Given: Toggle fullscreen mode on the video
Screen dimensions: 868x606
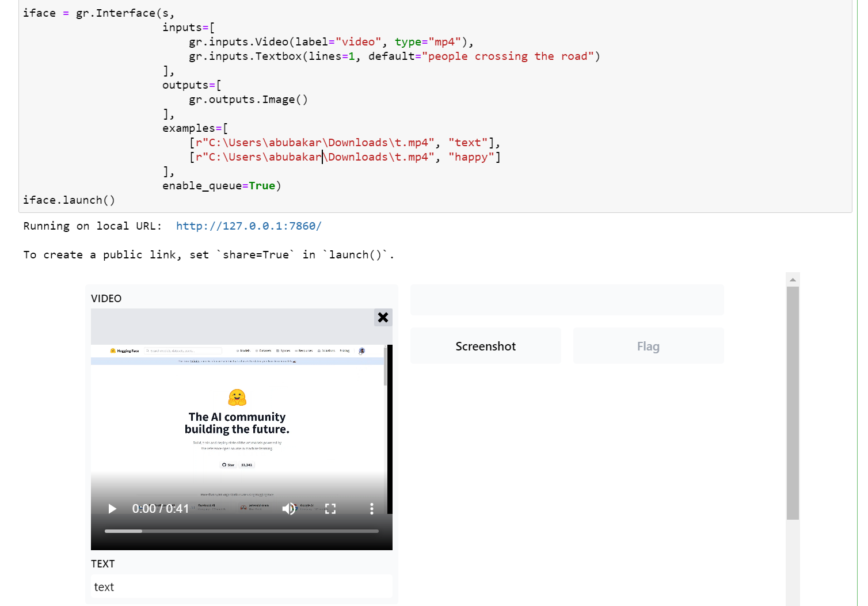Looking at the screenshot, I should click(x=330, y=508).
